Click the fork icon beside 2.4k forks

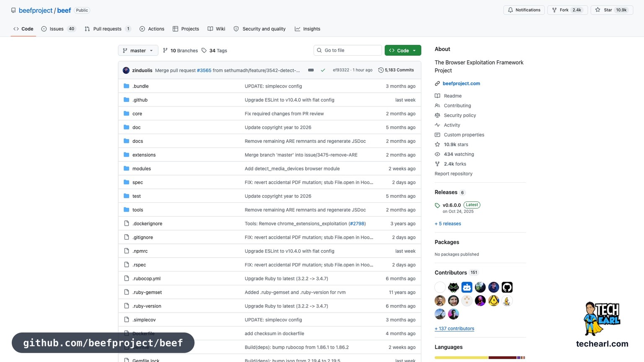437,164
